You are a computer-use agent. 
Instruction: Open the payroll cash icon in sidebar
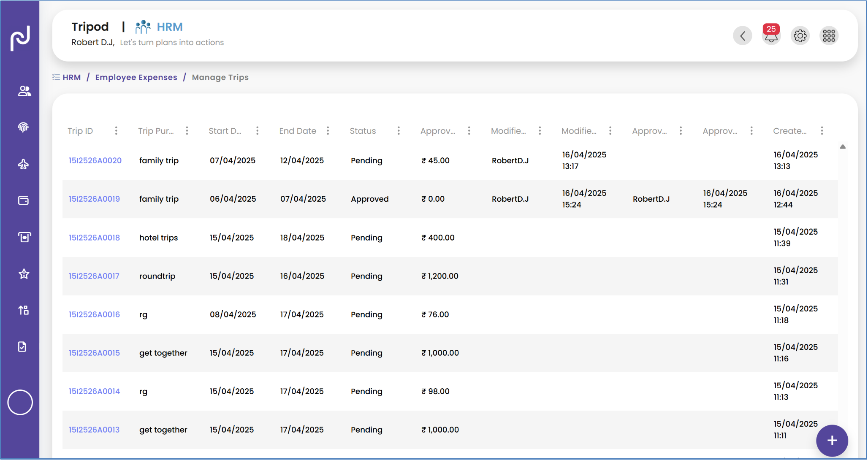24,237
